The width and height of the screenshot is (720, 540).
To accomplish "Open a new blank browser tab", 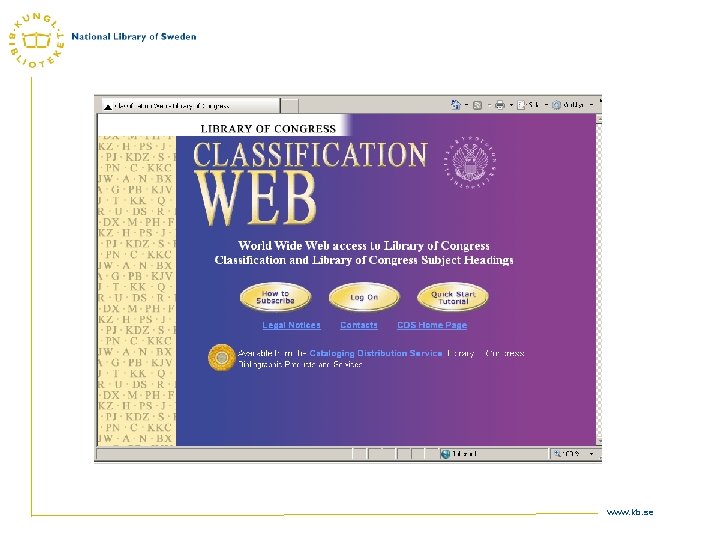I will (x=289, y=106).
